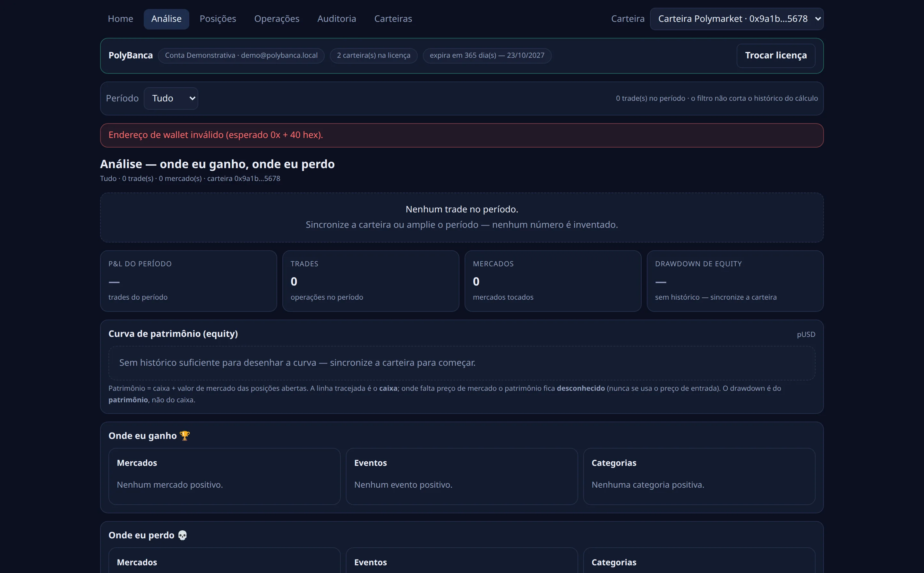Click the PolyBanca brand name
The width and height of the screenshot is (924, 573).
click(x=130, y=55)
